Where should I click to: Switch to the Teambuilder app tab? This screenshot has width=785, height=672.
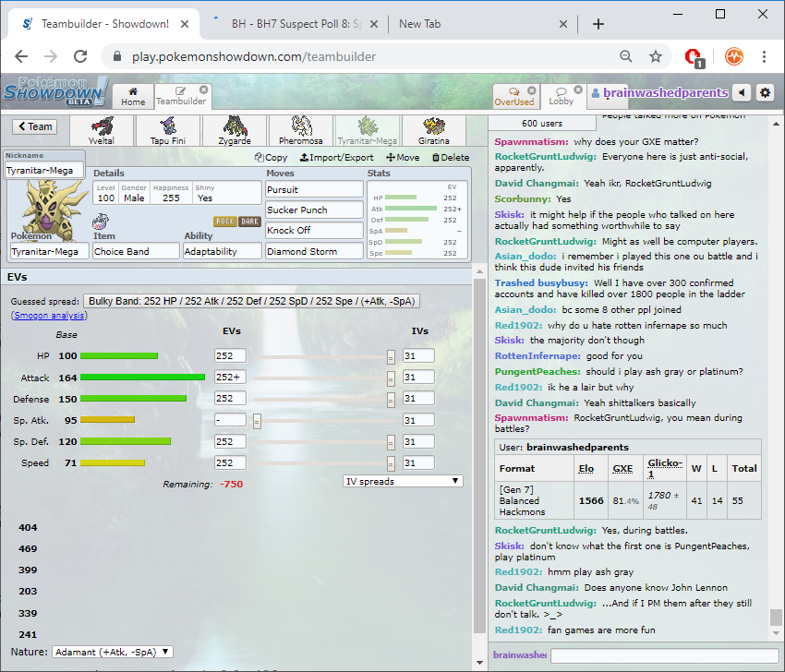[x=181, y=97]
